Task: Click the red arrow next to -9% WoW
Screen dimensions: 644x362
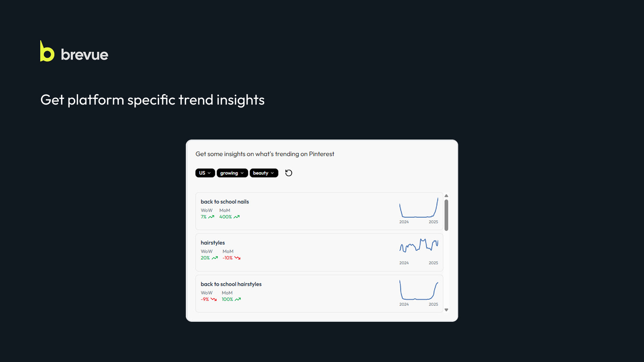Action: (x=213, y=299)
